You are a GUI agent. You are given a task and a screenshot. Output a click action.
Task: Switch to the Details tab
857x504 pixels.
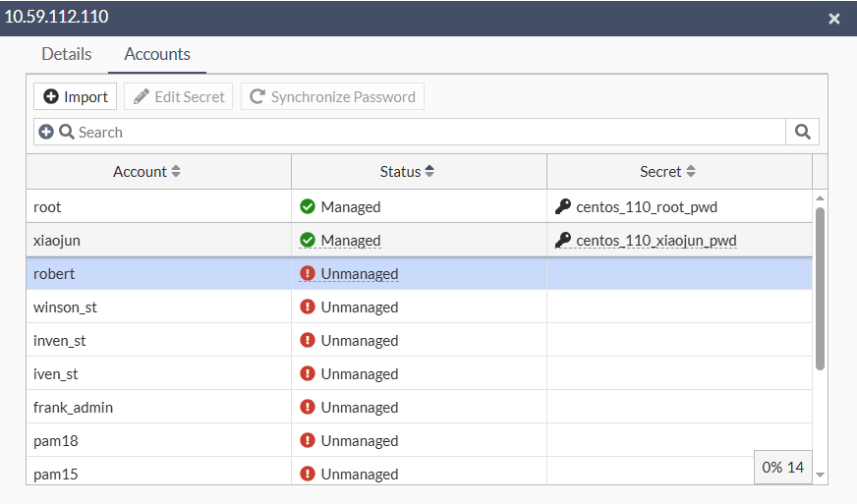click(x=67, y=54)
